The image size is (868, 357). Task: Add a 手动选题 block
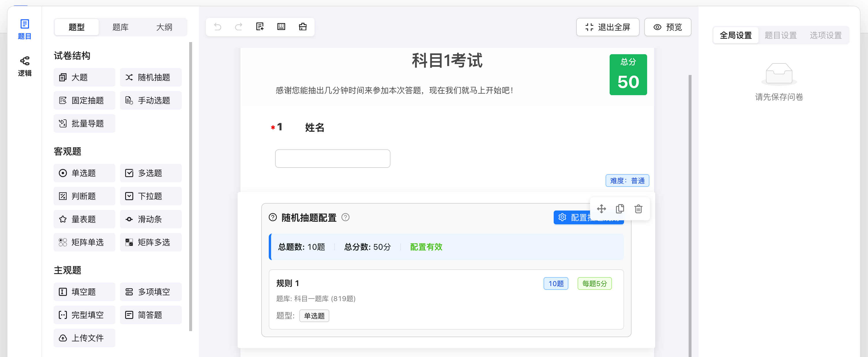151,100
